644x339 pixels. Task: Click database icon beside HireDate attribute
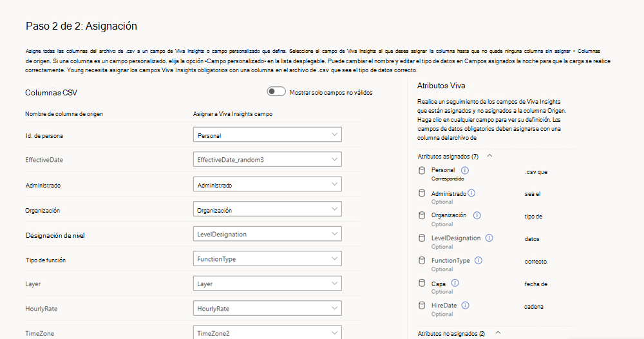pos(422,305)
